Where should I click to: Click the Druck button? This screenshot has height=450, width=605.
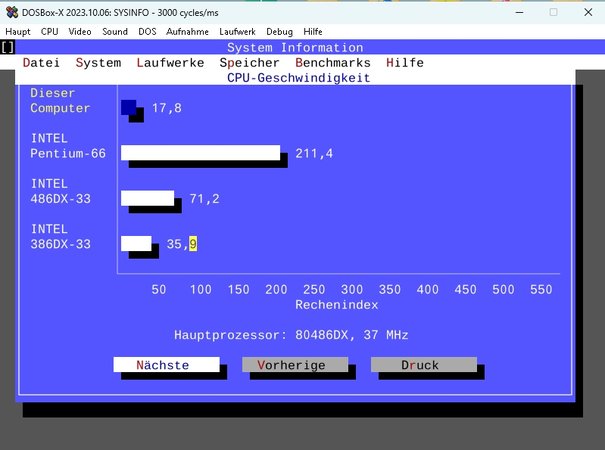coord(424,365)
